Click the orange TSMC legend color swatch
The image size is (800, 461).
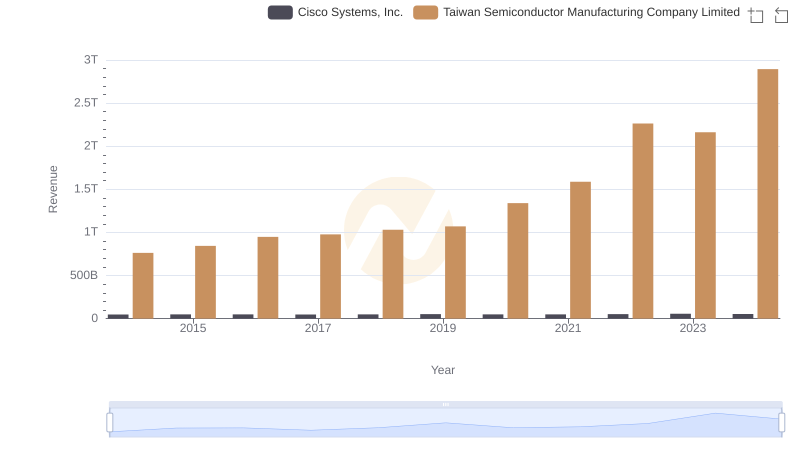(426, 12)
